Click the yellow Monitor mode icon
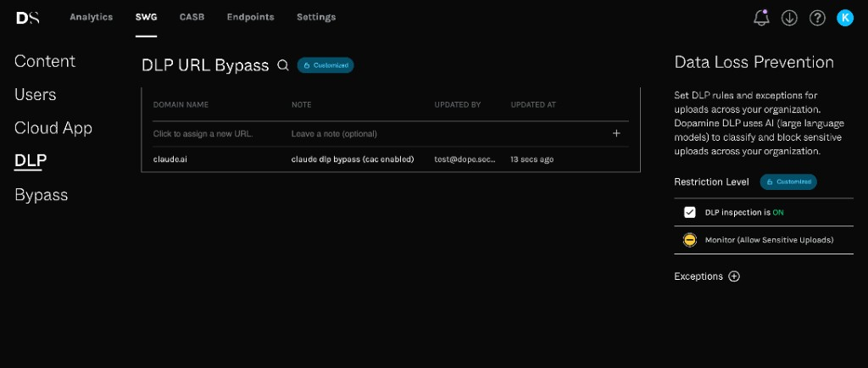 690,240
